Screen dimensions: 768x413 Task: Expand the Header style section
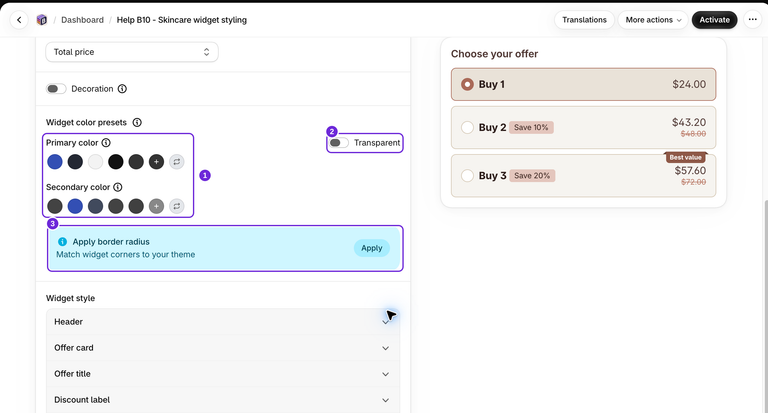223,322
